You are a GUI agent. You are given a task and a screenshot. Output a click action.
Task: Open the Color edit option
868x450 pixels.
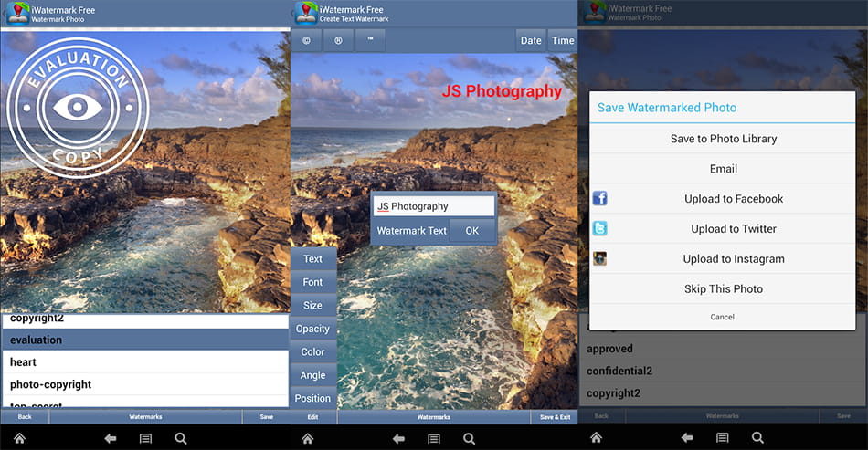tap(312, 351)
